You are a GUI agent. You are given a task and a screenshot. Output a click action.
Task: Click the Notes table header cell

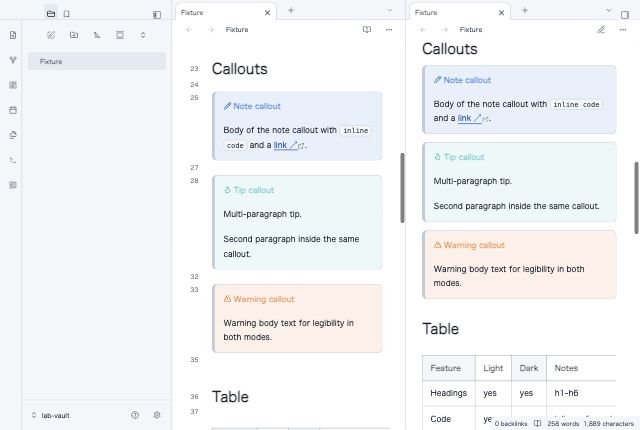tap(581, 368)
